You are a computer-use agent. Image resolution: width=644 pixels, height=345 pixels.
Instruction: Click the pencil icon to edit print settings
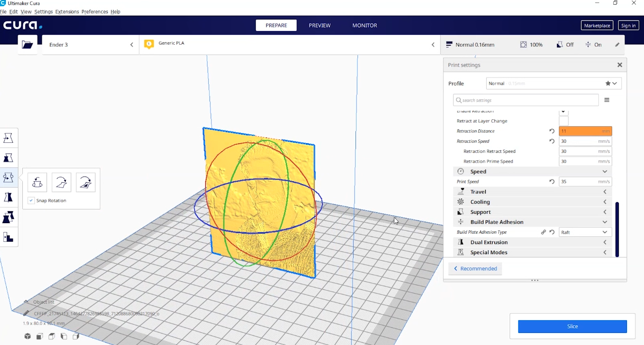617,45
